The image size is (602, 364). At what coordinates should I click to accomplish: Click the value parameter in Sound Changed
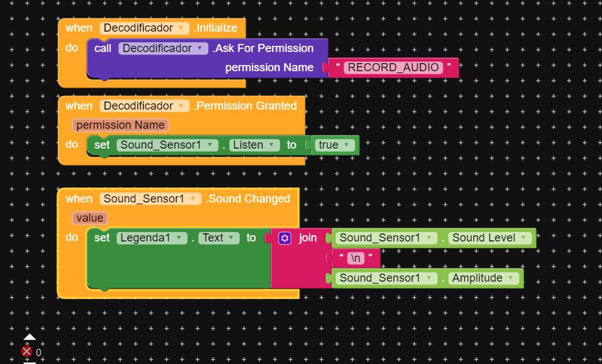pyautogui.click(x=90, y=218)
